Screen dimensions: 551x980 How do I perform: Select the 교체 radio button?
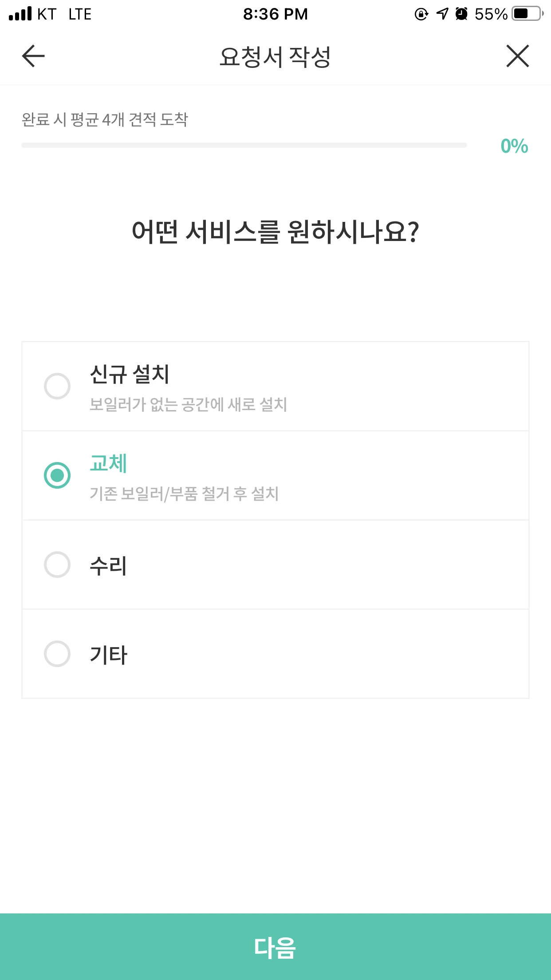click(57, 475)
